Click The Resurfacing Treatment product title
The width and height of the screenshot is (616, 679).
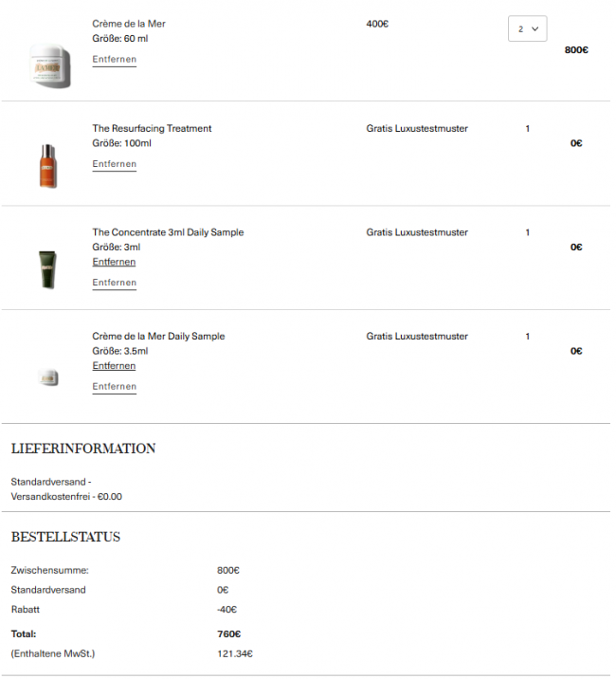coord(152,128)
